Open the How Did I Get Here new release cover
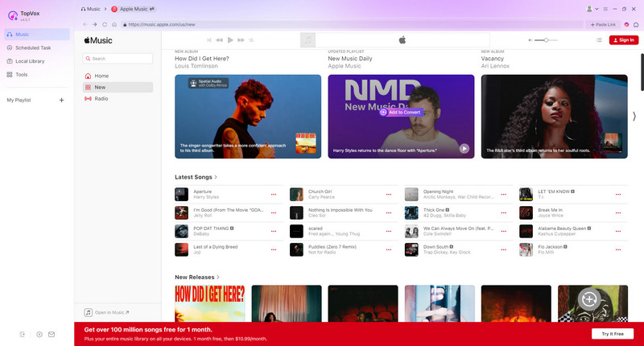 point(210,303)
